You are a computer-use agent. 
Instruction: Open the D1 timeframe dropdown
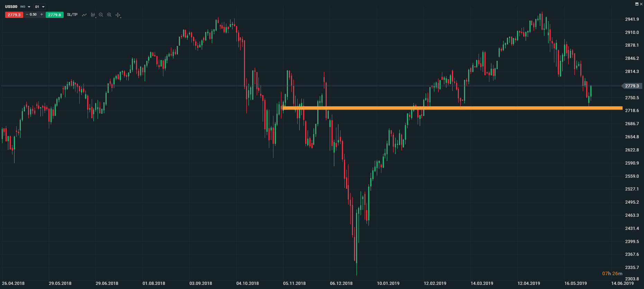[x=40, y=7]
